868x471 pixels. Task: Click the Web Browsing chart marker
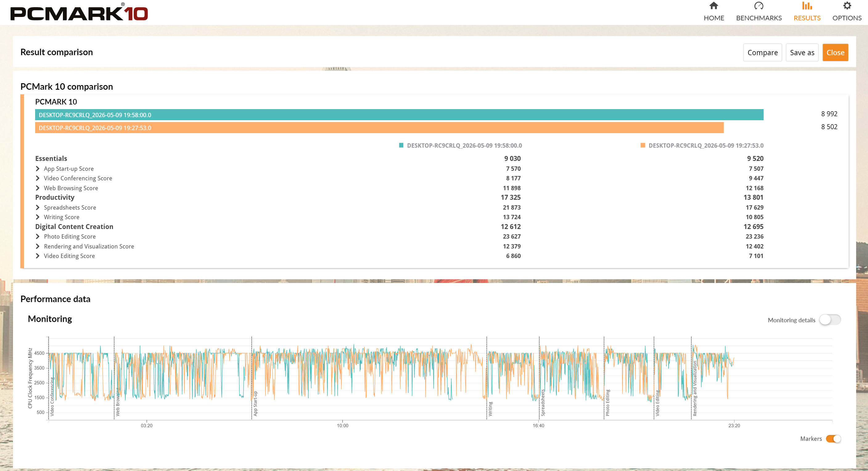[117, 401]
